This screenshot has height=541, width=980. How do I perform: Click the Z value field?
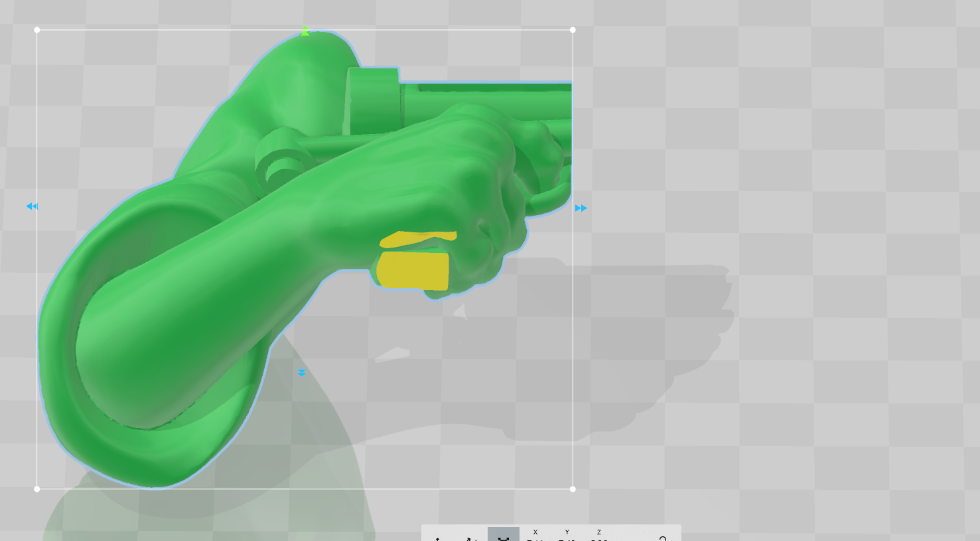click(598, 539)
